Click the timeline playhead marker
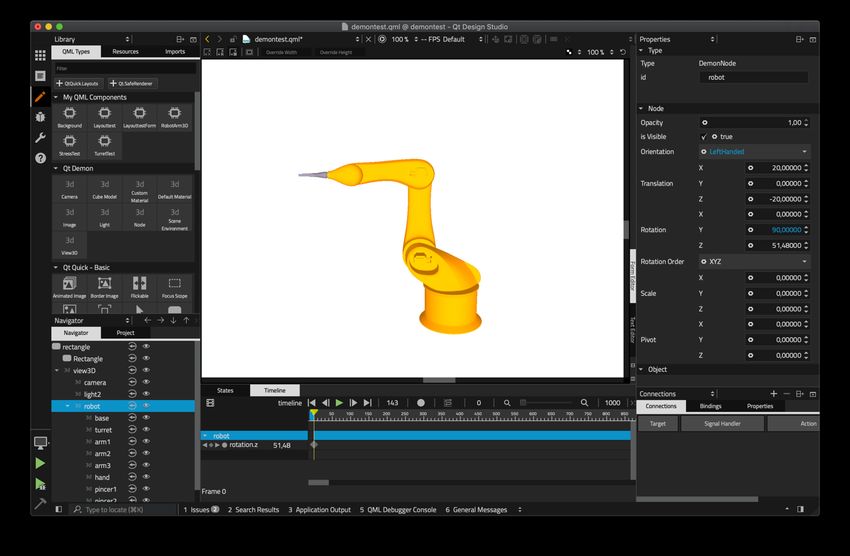 [x=313, y=414]
